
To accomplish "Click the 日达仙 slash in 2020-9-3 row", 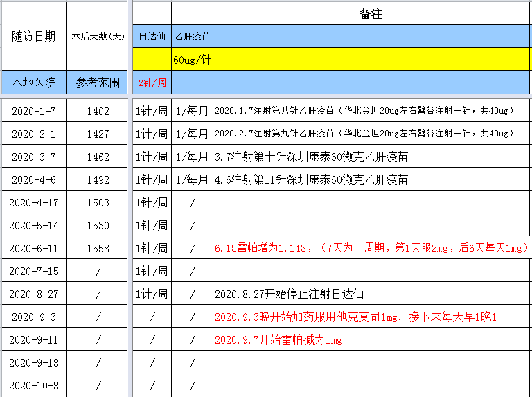I will tap(152, 317).
